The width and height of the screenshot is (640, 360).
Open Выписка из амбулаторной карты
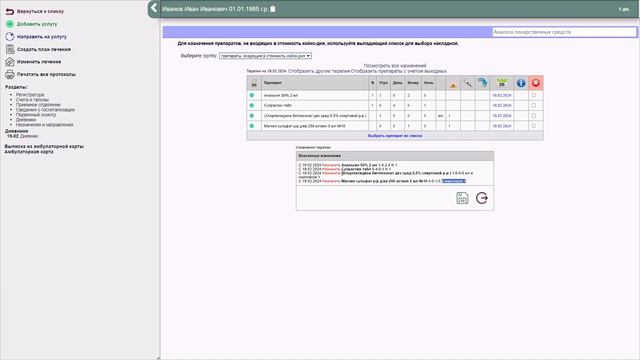click(44, 146)
